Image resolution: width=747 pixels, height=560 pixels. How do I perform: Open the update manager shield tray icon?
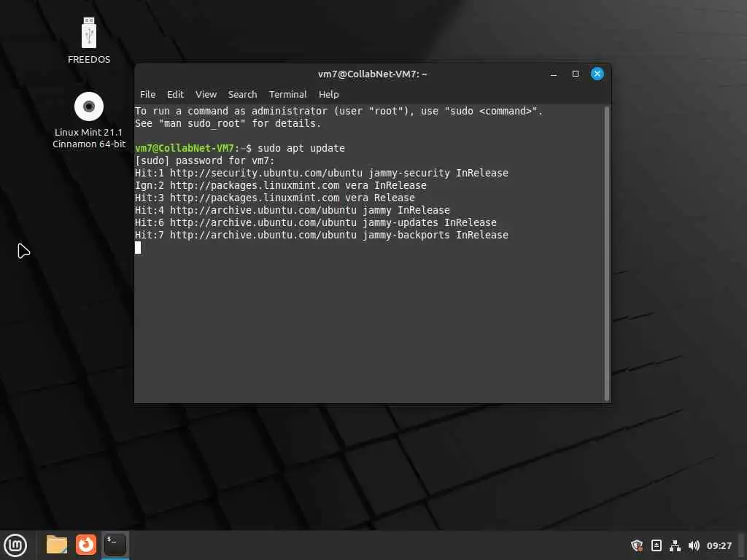(x=637, y=545)
